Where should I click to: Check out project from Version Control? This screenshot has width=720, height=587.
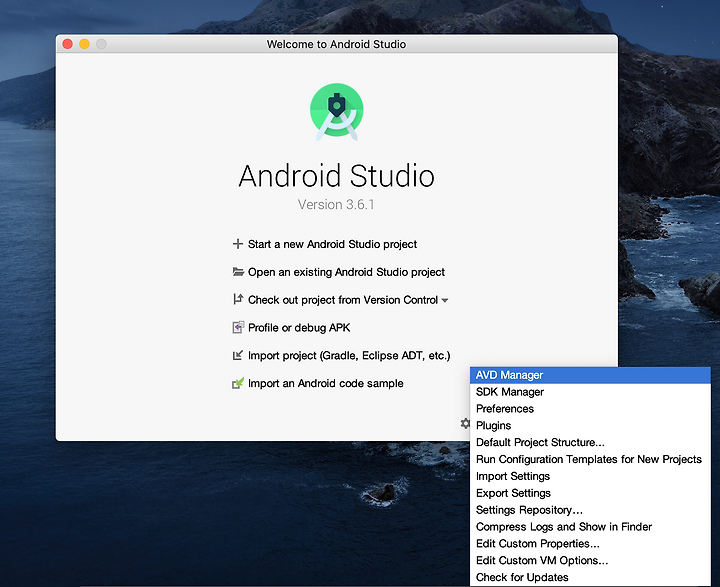(x=343, y=300)
